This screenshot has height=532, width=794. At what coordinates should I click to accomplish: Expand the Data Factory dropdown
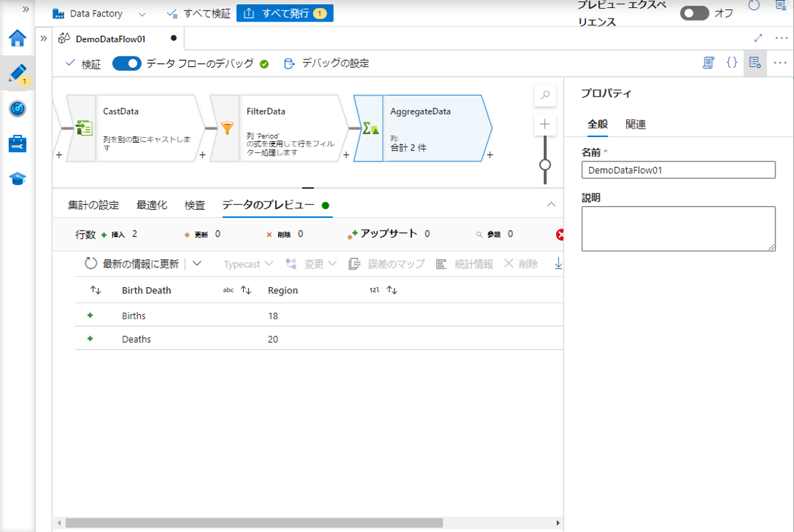point(142,14)
